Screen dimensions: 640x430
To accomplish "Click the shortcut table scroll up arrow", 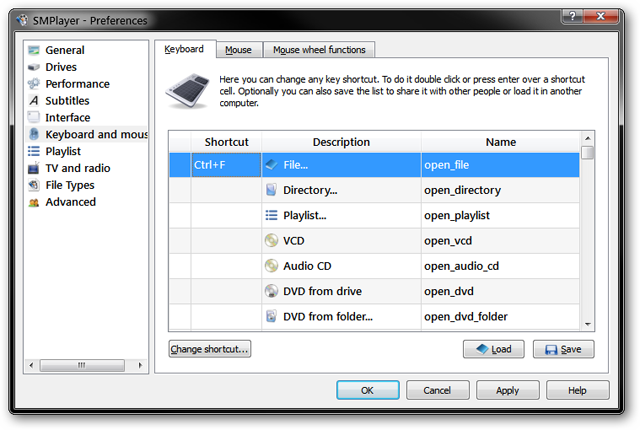I will pyautogui.click(x=588, y=138).
